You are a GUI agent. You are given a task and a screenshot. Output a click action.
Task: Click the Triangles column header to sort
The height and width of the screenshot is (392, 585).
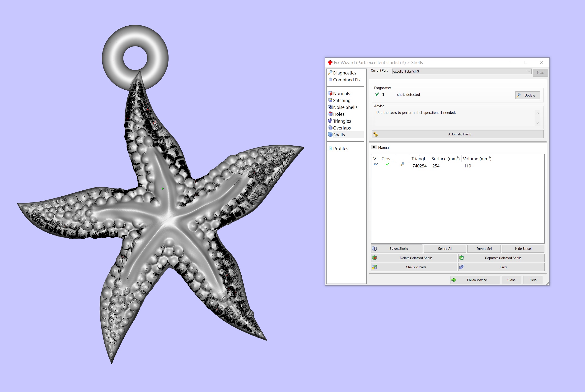pyautogui.click(x=419, y=159)
